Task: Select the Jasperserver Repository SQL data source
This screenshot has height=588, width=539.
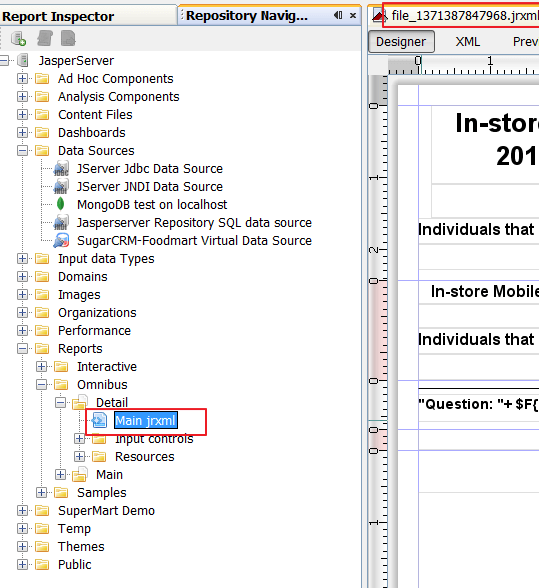Action: coord(194,223)
